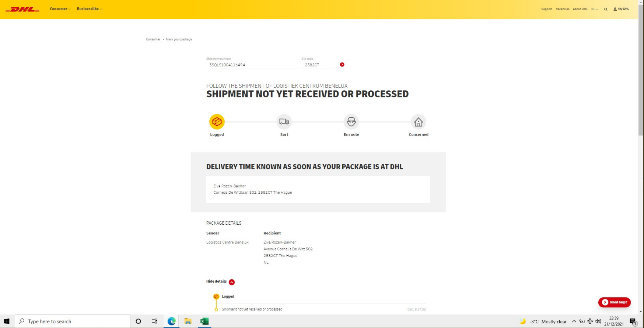Click 'Shipment not yet received or processed' timeline entry
The width and height of the screenshot is (644, 328).
[x=252, y=309]
